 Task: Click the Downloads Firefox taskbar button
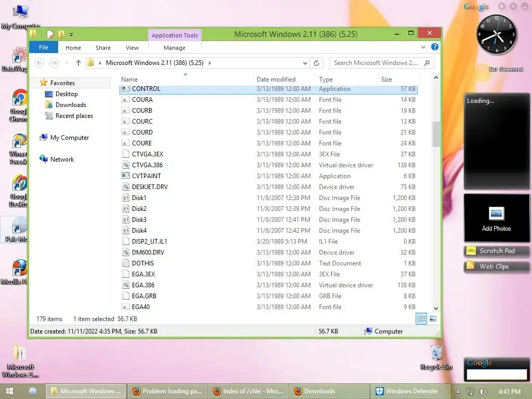[x=329, y=391]
